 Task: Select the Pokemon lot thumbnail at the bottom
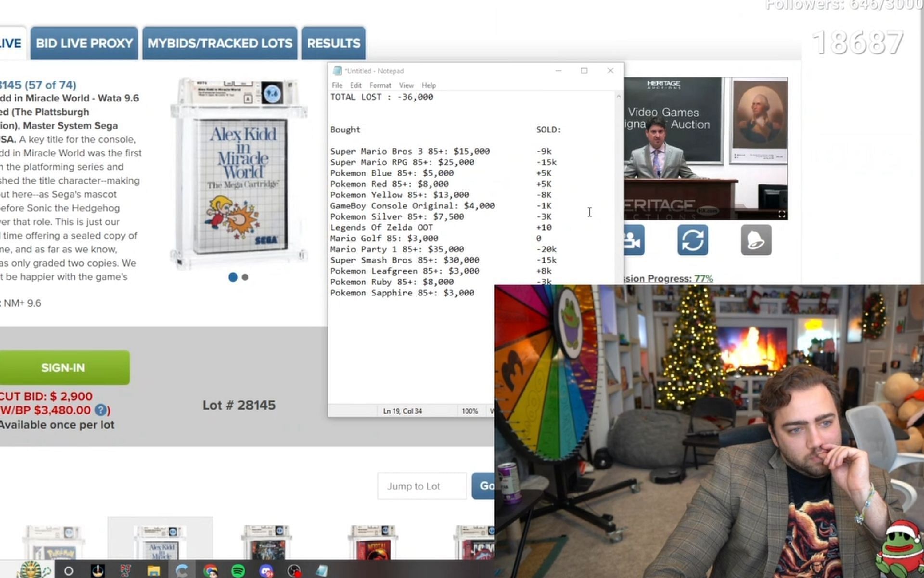point(53,542)
